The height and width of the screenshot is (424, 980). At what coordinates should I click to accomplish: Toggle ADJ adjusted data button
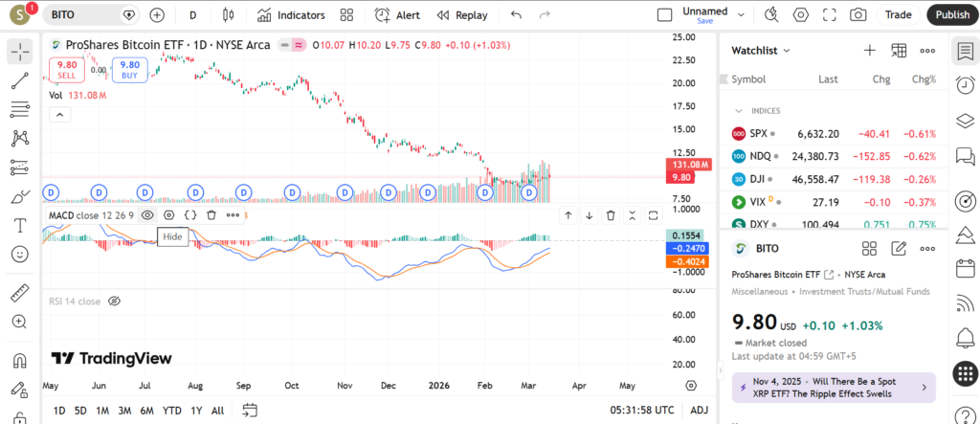(x=699, y=411)
